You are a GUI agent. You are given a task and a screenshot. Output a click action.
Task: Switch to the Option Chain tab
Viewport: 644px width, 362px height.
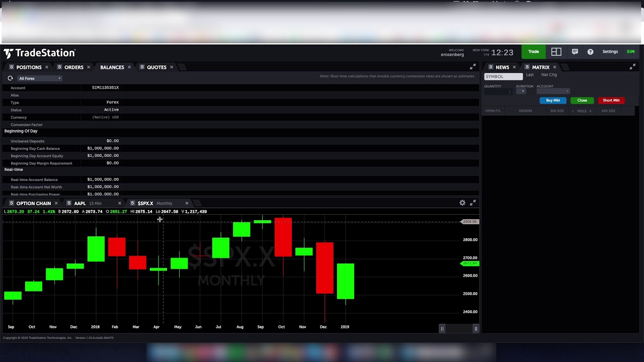pos(33,203)
